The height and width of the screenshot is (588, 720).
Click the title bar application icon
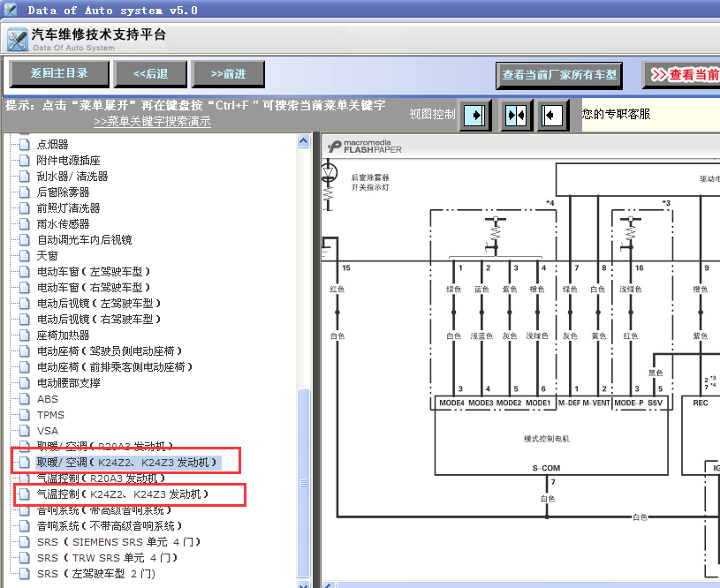tap(10, 10)
